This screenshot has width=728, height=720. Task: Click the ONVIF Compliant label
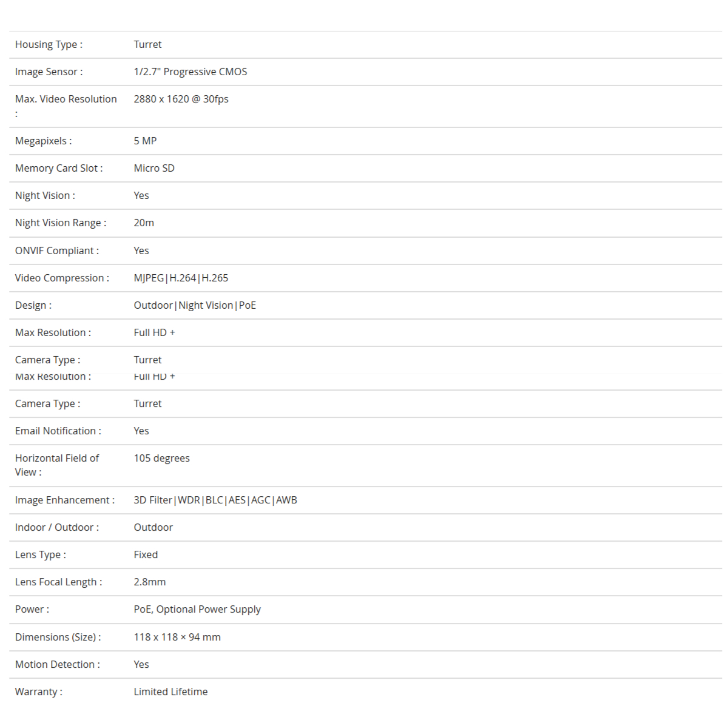(57, 251)
